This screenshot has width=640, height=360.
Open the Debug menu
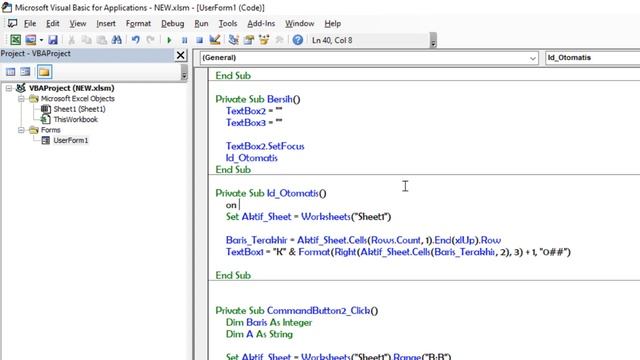tap(173, 24)
